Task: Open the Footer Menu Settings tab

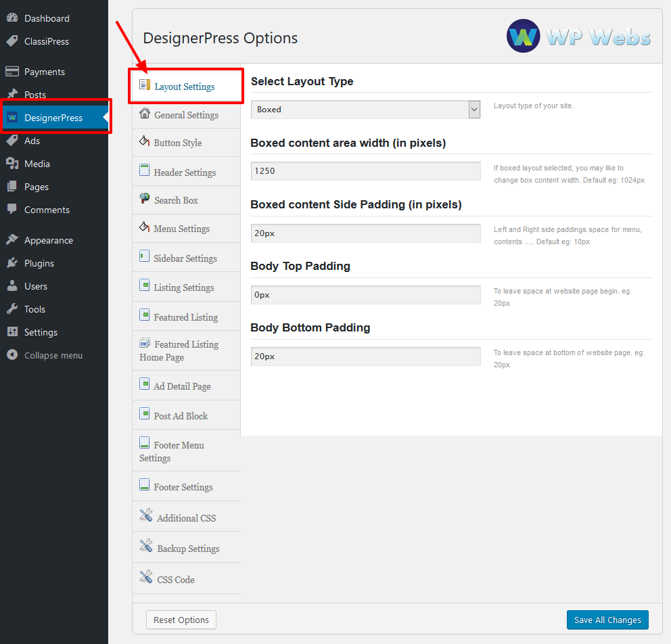Action: click(x=187, y=451)
